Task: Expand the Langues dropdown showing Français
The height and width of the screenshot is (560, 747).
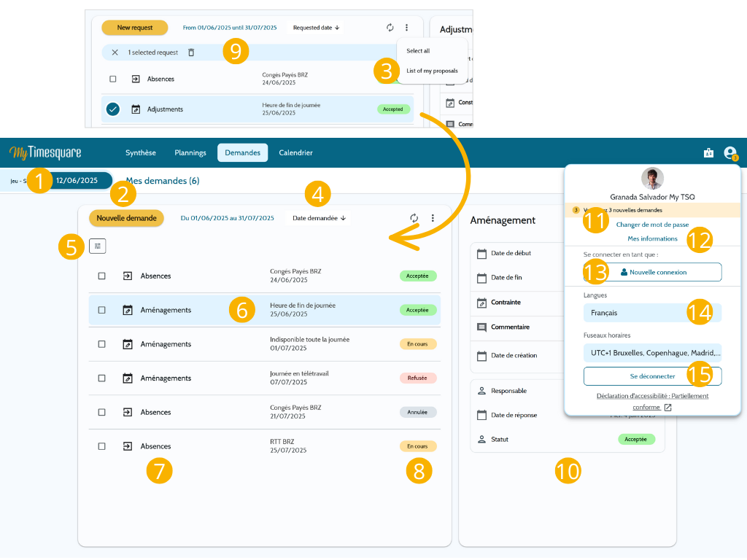Action: (652, 313)
